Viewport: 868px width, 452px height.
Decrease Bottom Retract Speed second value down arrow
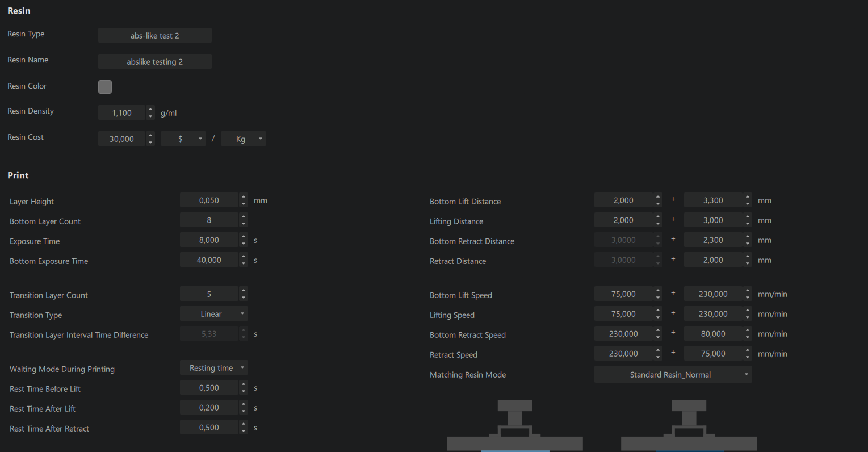click(x=748, y=337)
